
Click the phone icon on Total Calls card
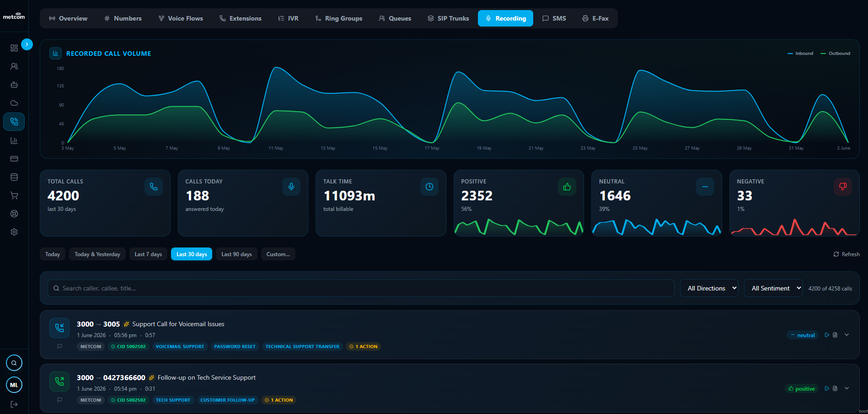tap(154, 187)
